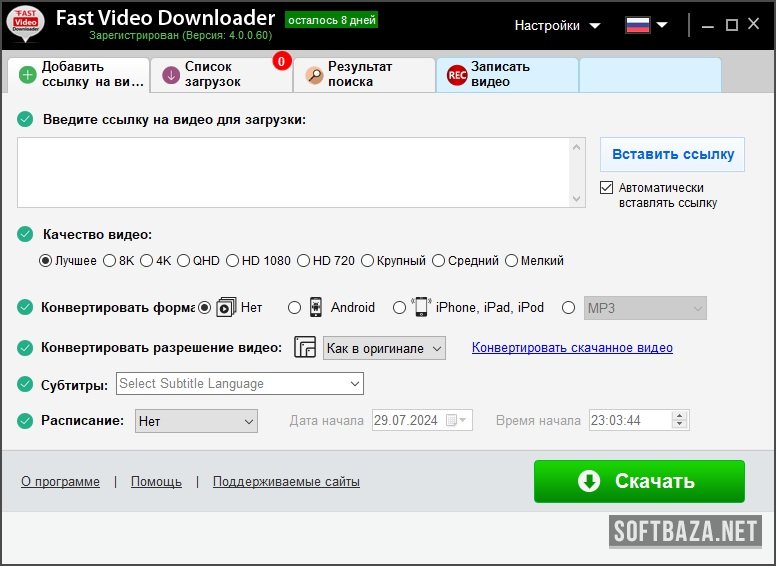Click the Android phone icon
Image resolution: width=776 pixels, height=566 pixels.
click(x=315, y=307)
